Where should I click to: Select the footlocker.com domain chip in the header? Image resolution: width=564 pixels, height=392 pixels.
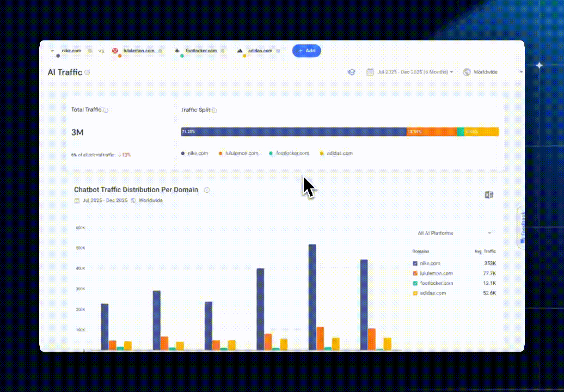(201, 51)
